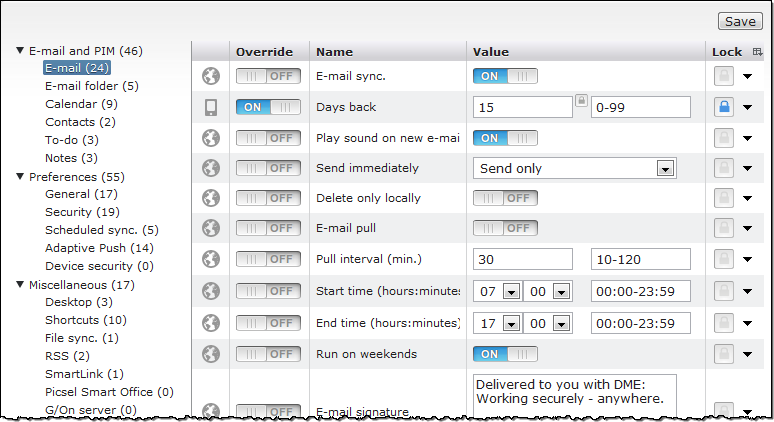
Task: Click the globe icon in the Run on weekends row
Action: pyautogui.click(x=210, y=354)
